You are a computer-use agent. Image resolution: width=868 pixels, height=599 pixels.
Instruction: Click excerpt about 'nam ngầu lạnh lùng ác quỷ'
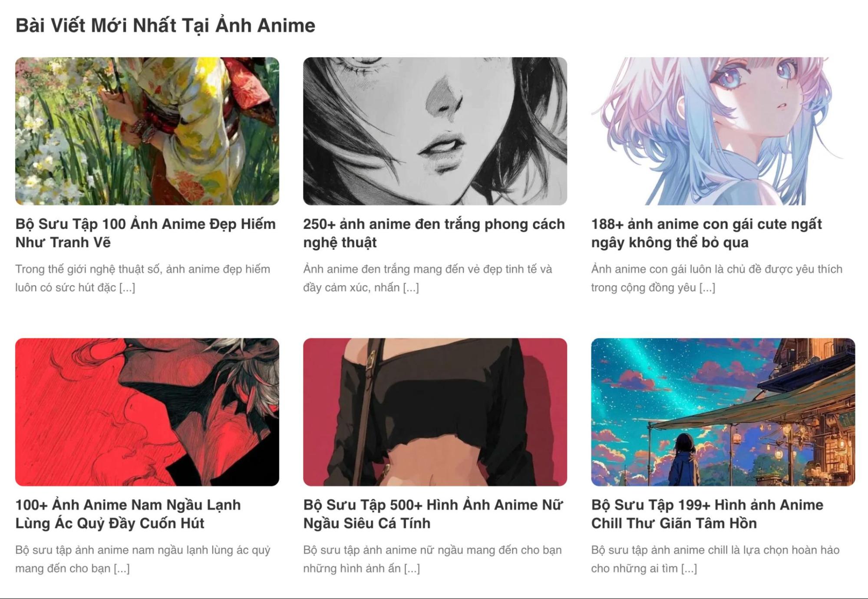click(x=143, y=559)
